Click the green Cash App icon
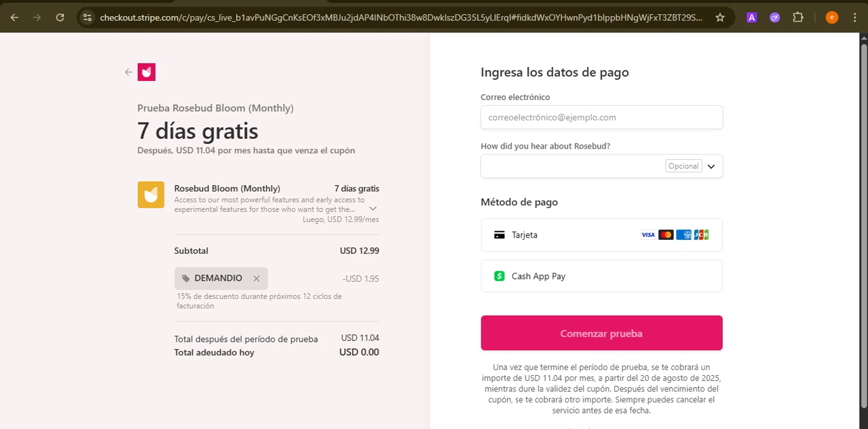This screenshot has height=429, width=868. click(x=499, y=276)
